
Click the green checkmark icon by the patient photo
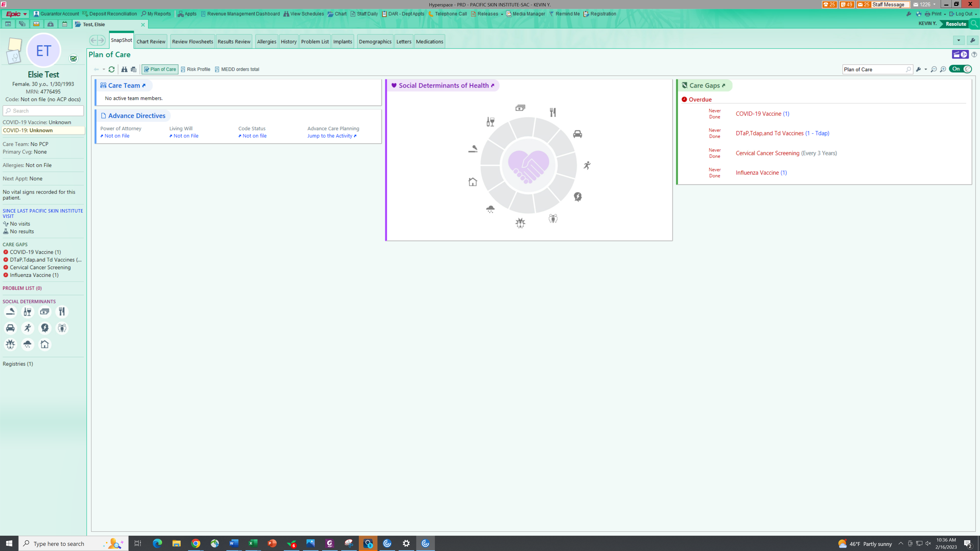[x=73, y=59]
